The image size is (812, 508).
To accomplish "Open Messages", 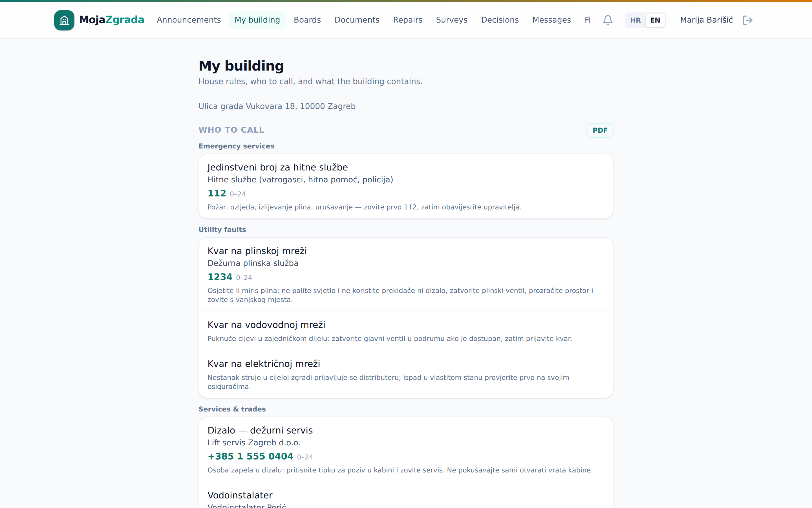I will click(551, 20).
